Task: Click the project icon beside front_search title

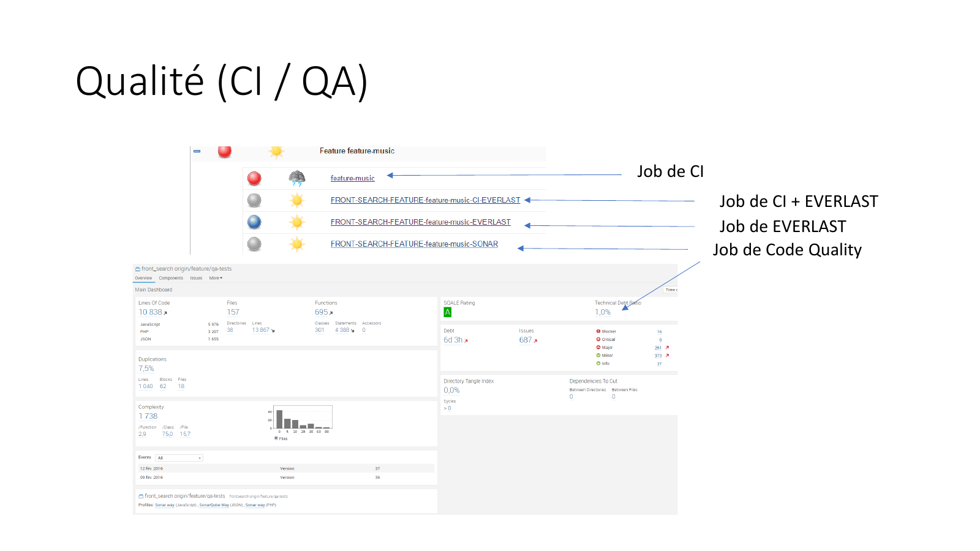Action: click(138, 269)
